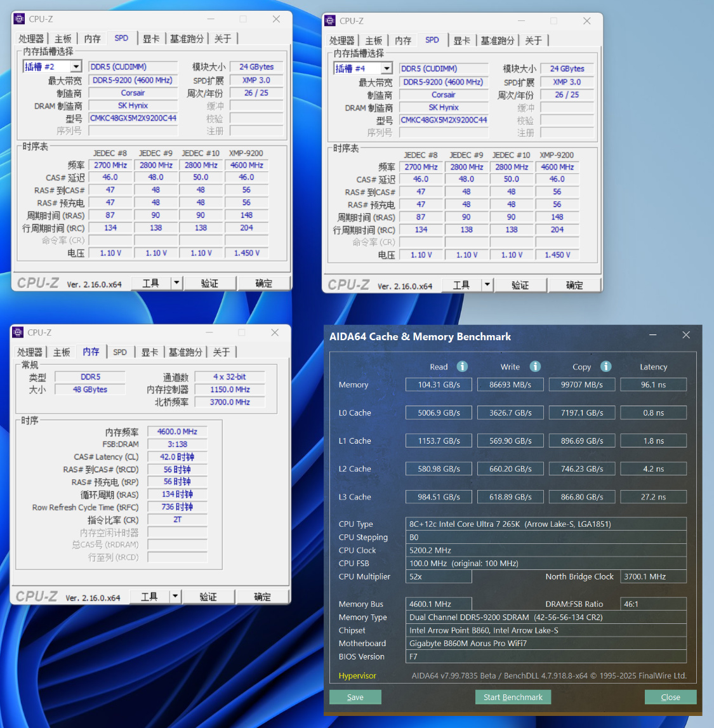
Task: Click 48 GBytes size field in CPU-Z
Action: (x=90, y=390)
